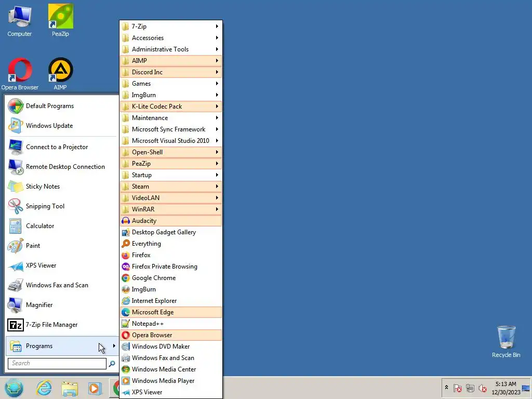Select Connect to a Projector
Screen dimensions: 532x399
62,147
